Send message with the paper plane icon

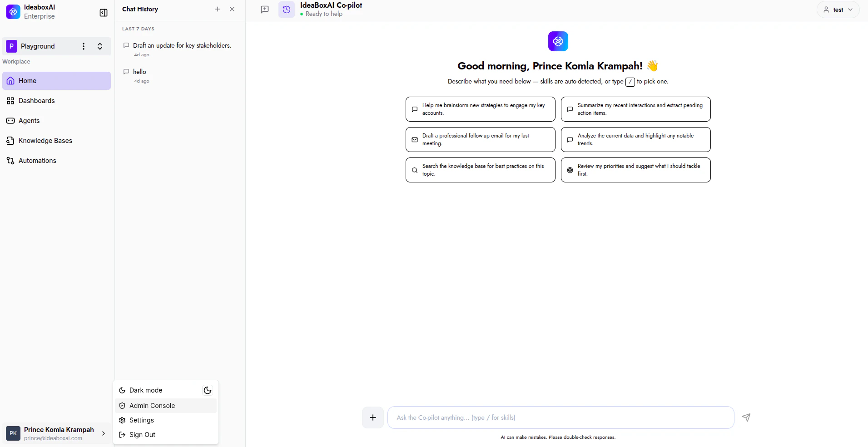coord(746,418)
